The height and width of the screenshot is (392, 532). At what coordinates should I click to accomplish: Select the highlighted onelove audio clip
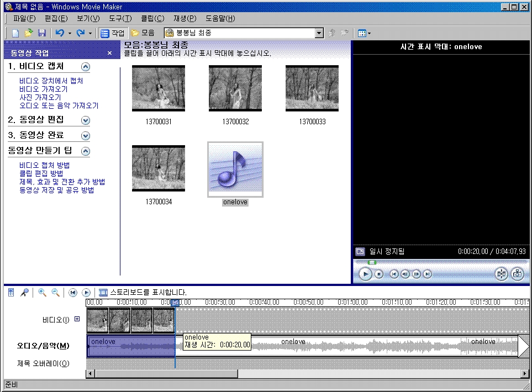131,347
